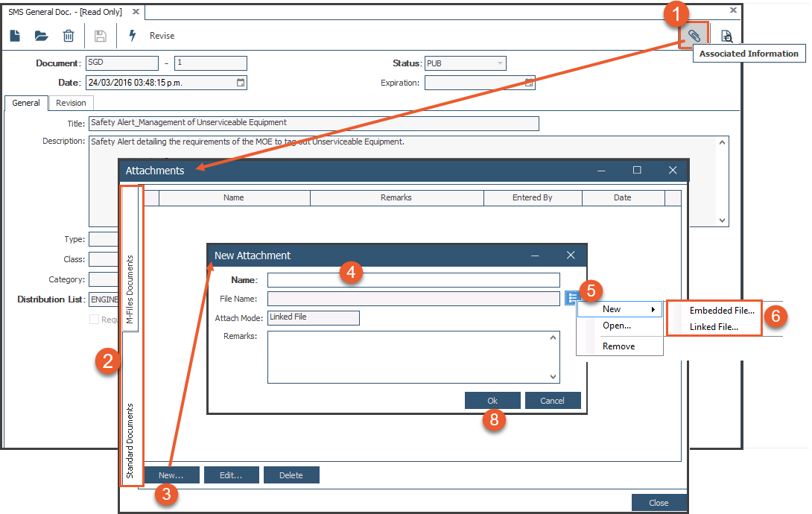Select Embedded File... submenu entry
The image size is (812, 514).
[721, 310]
